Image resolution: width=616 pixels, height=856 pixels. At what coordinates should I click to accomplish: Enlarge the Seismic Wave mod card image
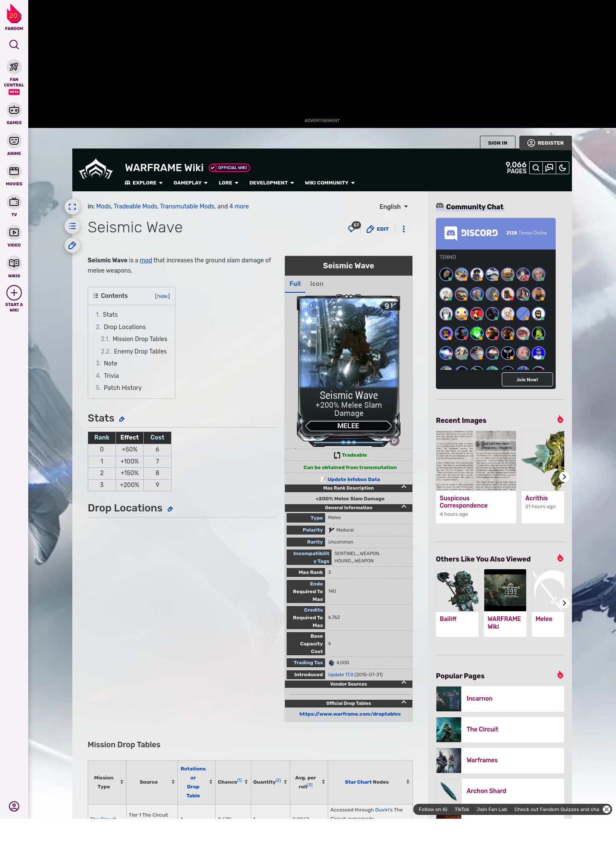[348, 370]
